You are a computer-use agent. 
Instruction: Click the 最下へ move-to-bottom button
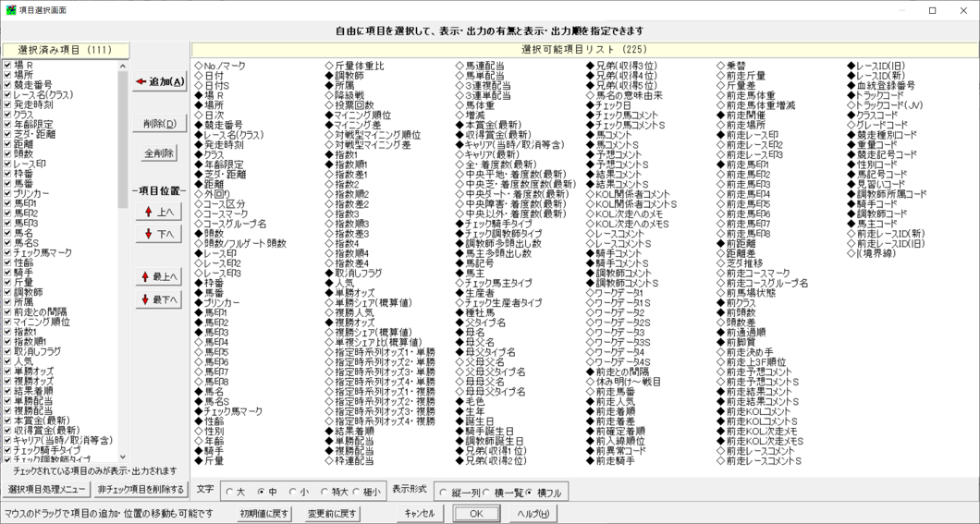tap(160, 300)
